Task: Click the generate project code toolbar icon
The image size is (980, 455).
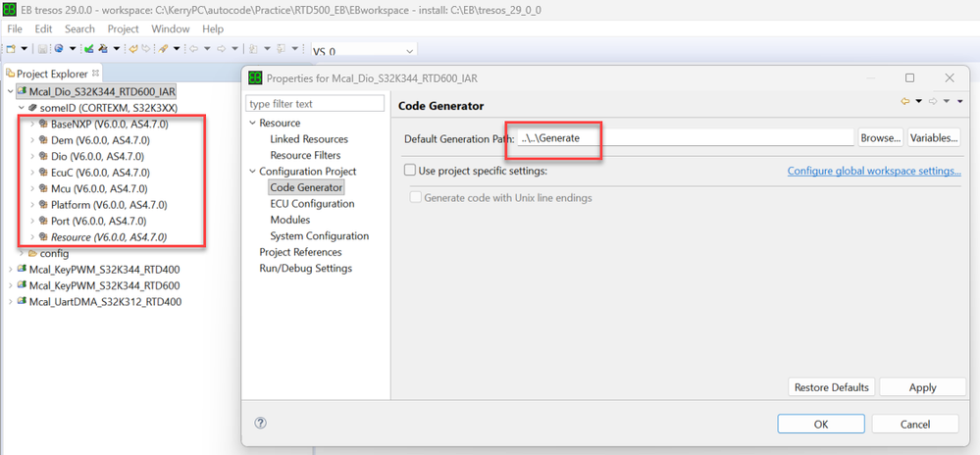Action: (x=102, y=48)
